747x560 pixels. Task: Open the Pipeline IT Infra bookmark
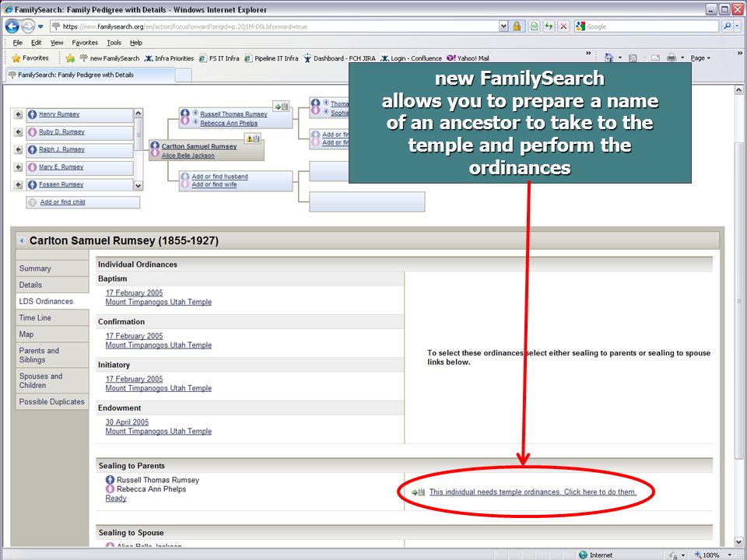[272, 58]
